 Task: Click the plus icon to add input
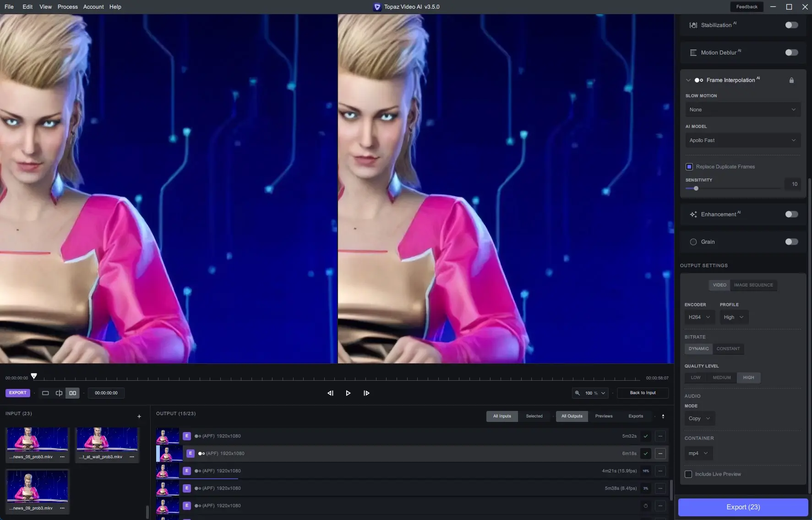coord(139,416)
